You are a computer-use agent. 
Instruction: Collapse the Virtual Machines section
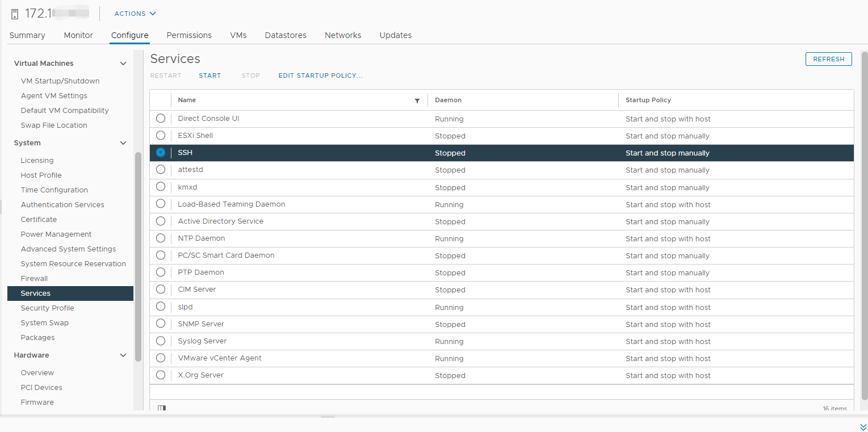(x=123, y=63)
